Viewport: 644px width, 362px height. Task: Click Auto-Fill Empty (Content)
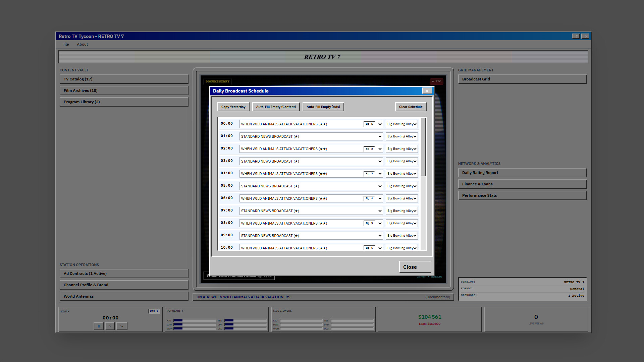click(x=276, y=107)
